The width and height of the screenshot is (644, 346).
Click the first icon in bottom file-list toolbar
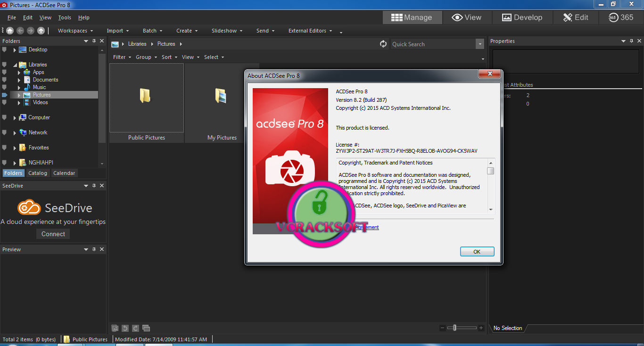pyautogui.click(x=115, y=328)
